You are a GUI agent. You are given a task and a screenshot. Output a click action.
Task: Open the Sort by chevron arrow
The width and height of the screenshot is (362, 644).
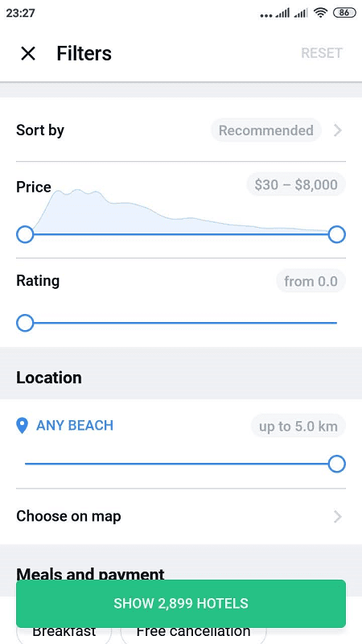tap(337, 130)
